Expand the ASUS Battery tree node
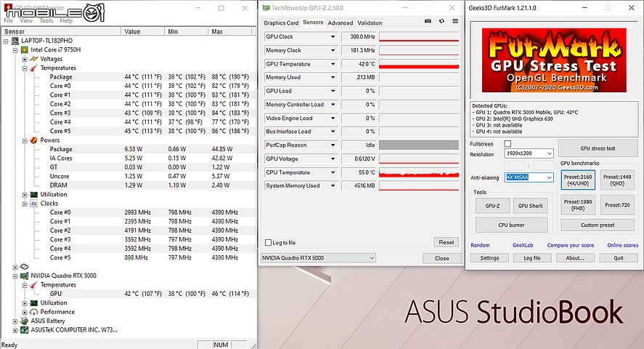The height and width of the screenshot is (349, 644). pyautogui.click(x=15, y=321)
